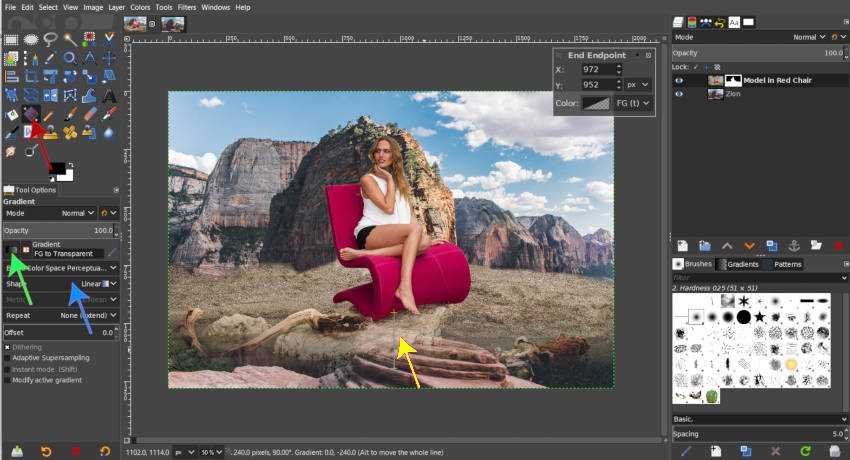Switch to the Patterns tab
This screenshot has width=850, height=460.
click(x=788, y=264)
